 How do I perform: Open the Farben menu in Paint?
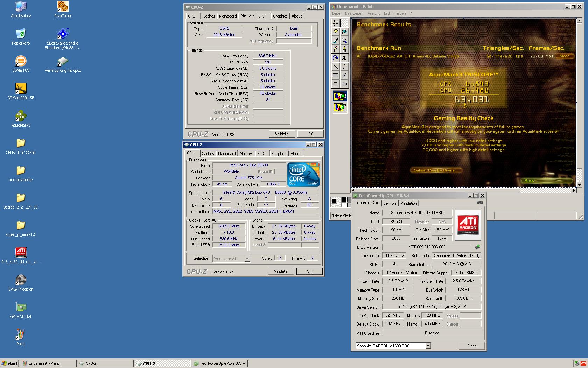pos(400,13)
